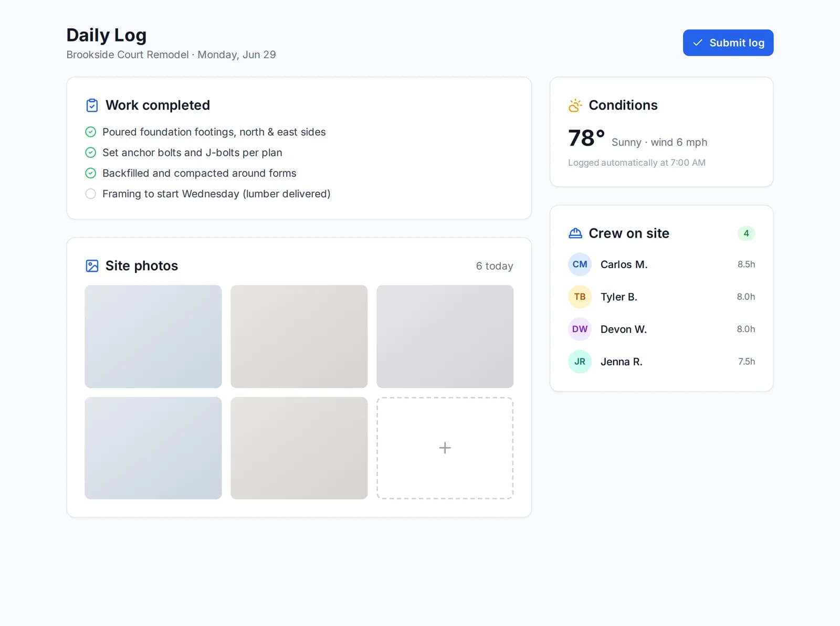The image size is (840, 626).
Task: Click the 78° temperature reading
Action: (586, 138)
